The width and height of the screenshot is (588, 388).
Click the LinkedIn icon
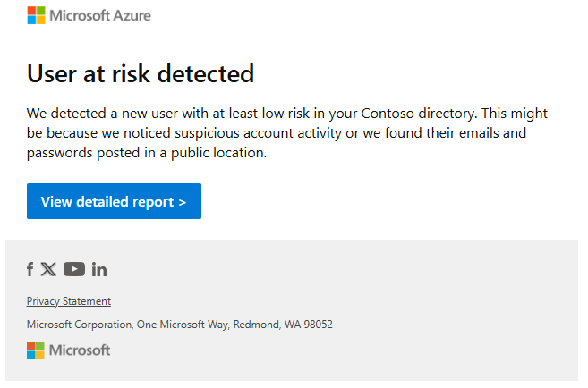pos(99,269)
